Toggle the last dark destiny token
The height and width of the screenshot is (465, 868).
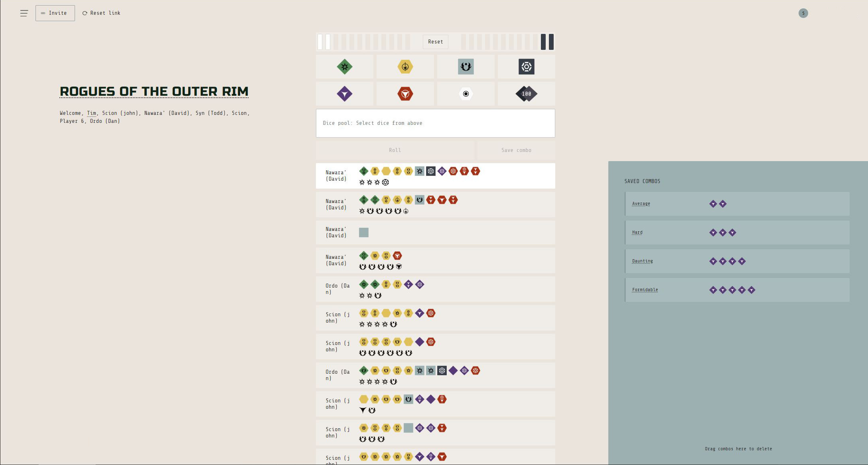[x=551, y=42]
